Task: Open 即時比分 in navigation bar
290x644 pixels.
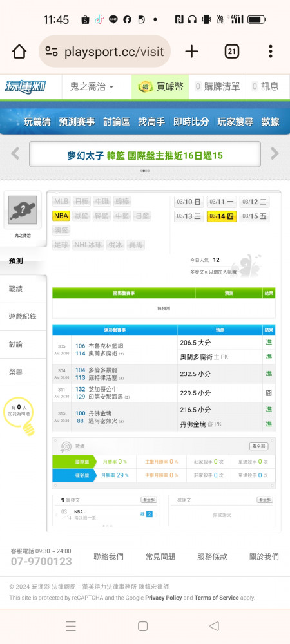Action: [191, 122]
